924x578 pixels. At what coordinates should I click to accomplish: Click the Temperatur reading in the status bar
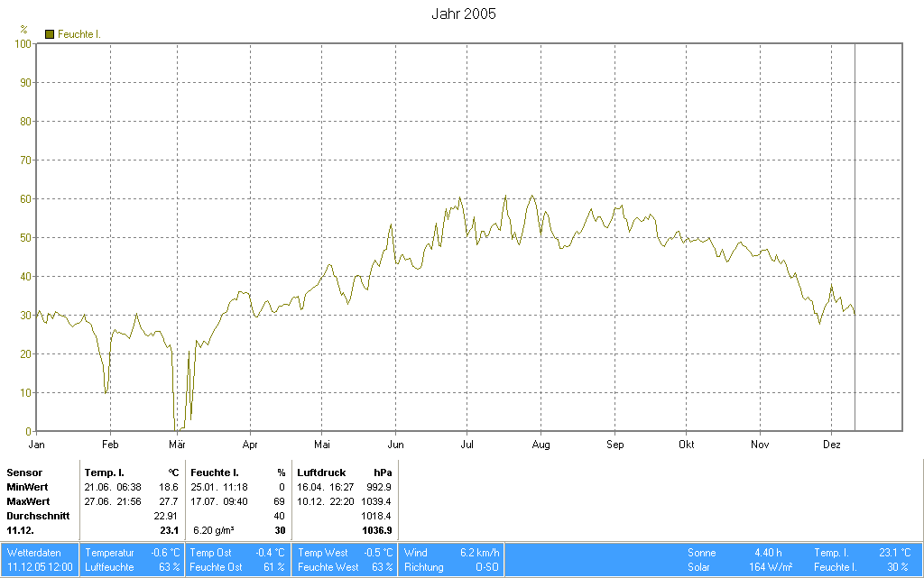pyautogui.click(x=131, y=553)
